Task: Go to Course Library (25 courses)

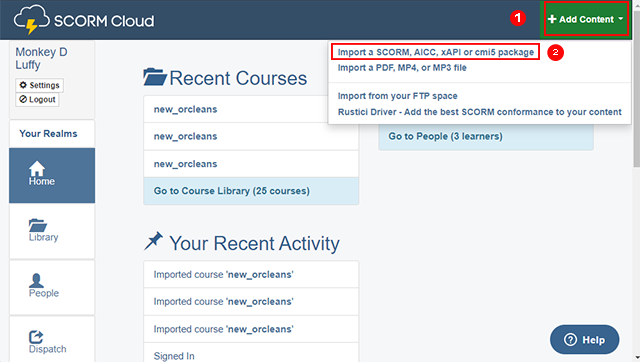Action: click(251, 191)
